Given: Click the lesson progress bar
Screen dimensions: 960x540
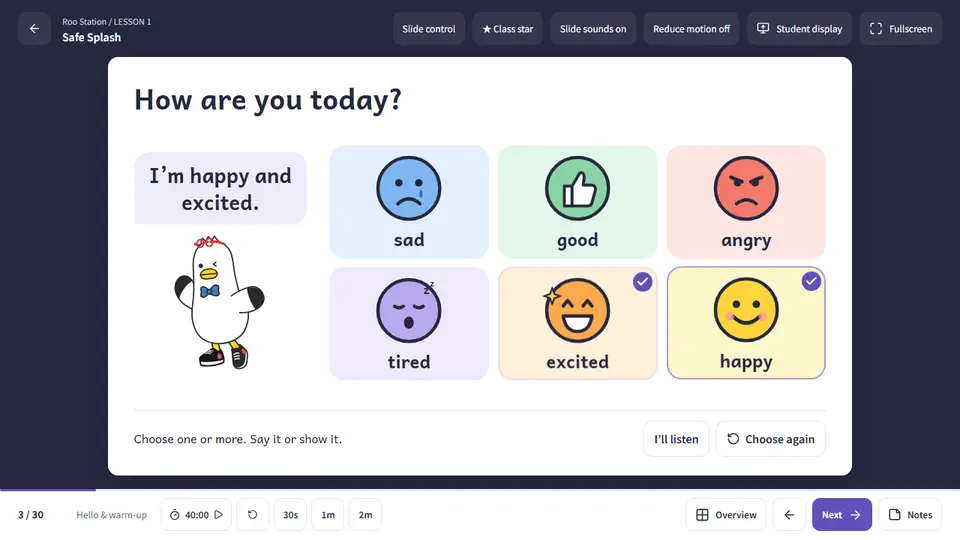Looking at the screenshot, I should pos(480,490).
